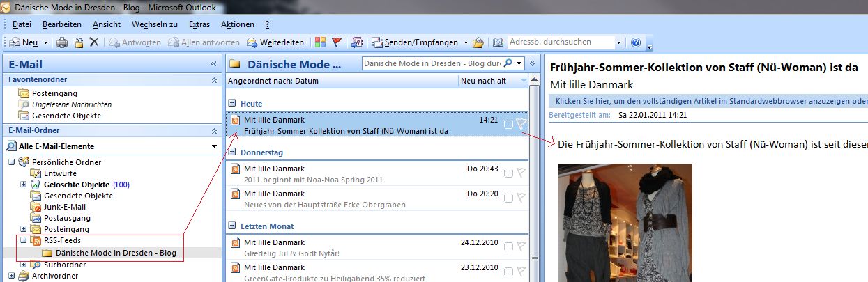Viewport: 868px width, 282px height.
Task: Flag the Do 20:20 message
Action: 521,198
